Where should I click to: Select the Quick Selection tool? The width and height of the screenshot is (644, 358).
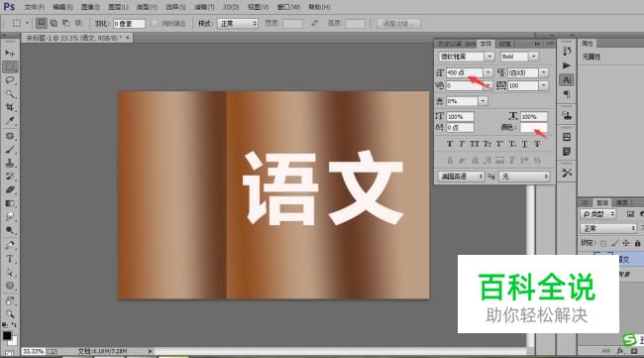coord(10,94)
